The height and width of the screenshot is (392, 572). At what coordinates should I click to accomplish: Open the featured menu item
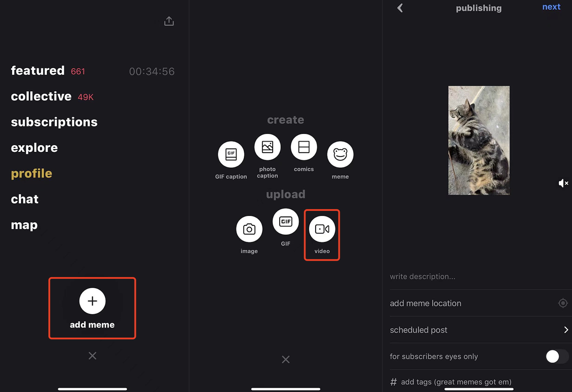click(x=38, y=71)
